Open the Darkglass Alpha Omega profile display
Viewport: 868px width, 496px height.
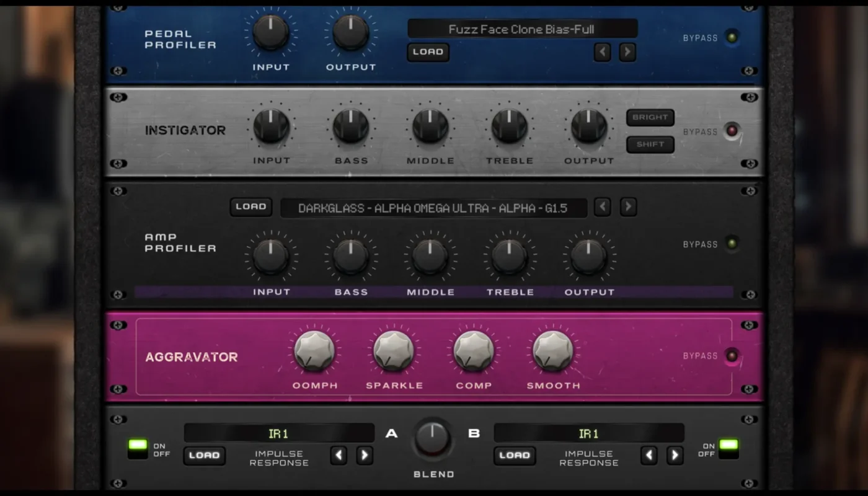pyautogui.click(x=433, y=208)
